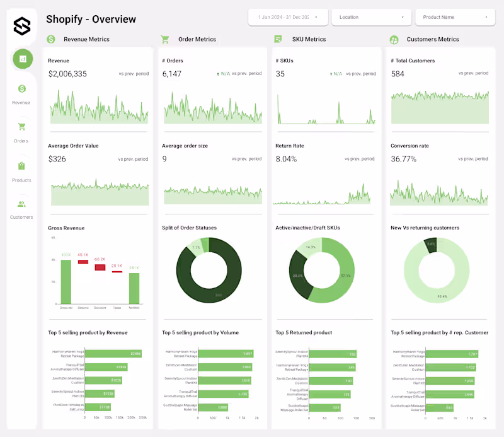Open the Customers people icon in sidebar
The height and width of the screenshot is (437, 504).
point(21,204)
